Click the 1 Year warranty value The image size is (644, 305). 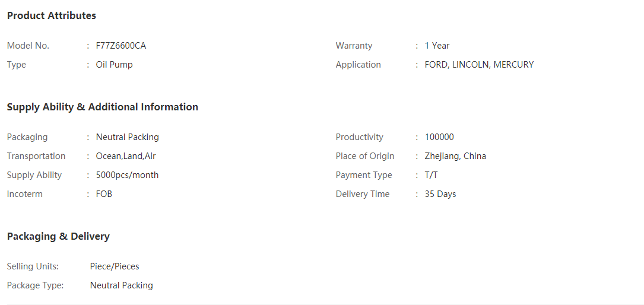coord(437,46)
